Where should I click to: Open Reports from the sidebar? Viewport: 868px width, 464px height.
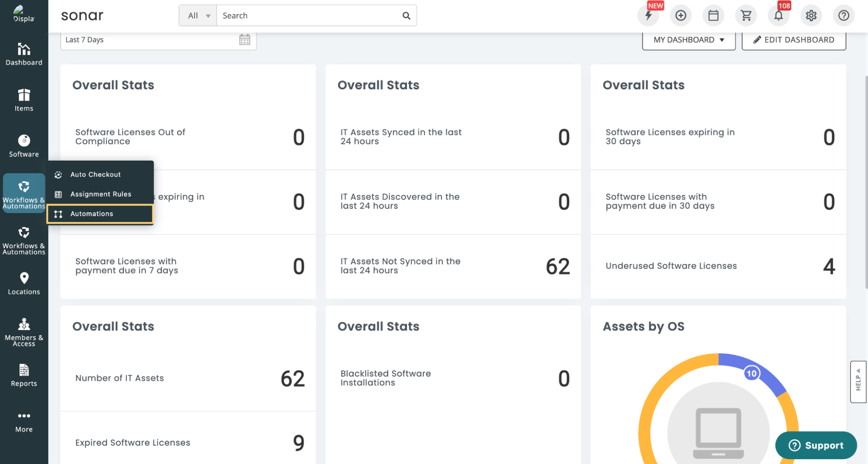tap(24, 375)
